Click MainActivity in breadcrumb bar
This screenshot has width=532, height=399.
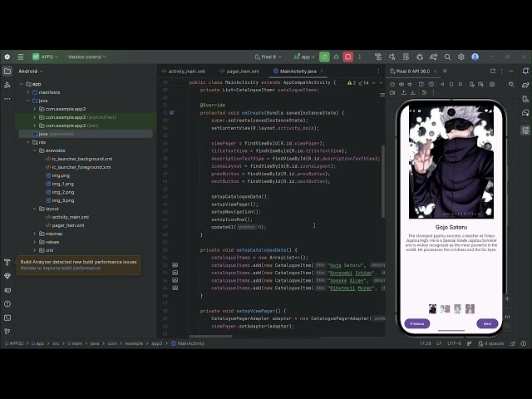[188, 343]
